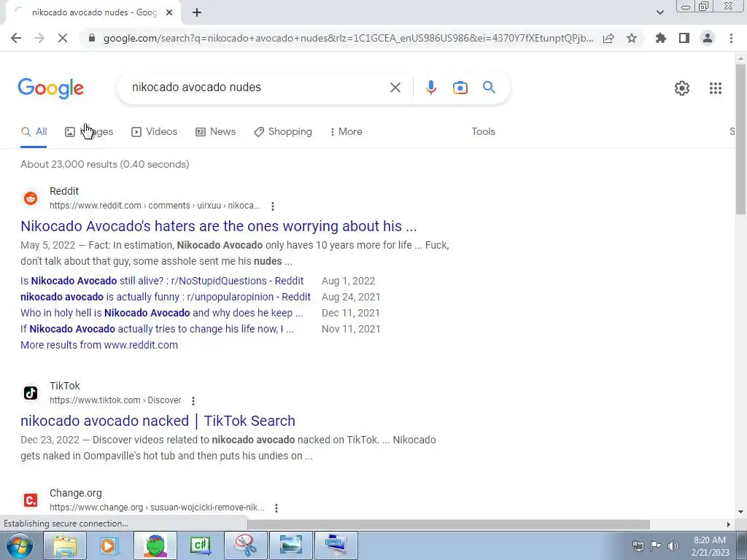Click the 8:20 AM taskbar clock

click(x=710, y=540)
